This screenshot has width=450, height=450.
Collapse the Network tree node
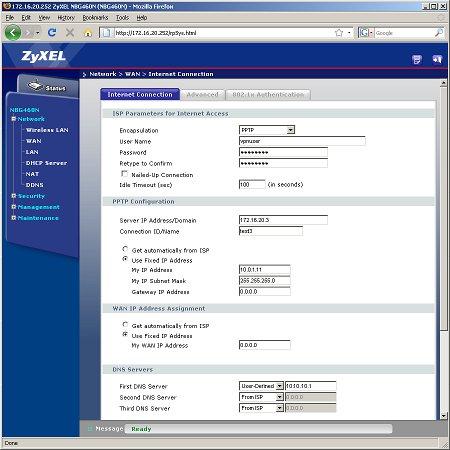14,119
